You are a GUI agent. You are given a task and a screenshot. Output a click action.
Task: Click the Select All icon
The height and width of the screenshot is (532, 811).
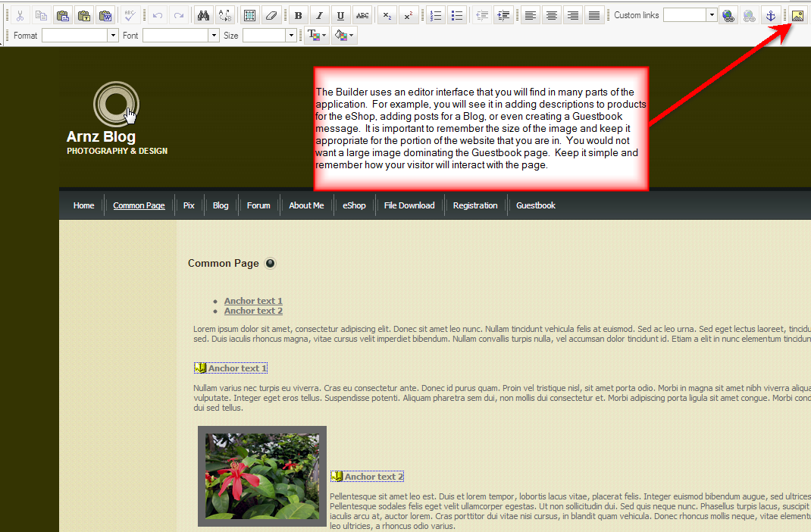[249, 16]
